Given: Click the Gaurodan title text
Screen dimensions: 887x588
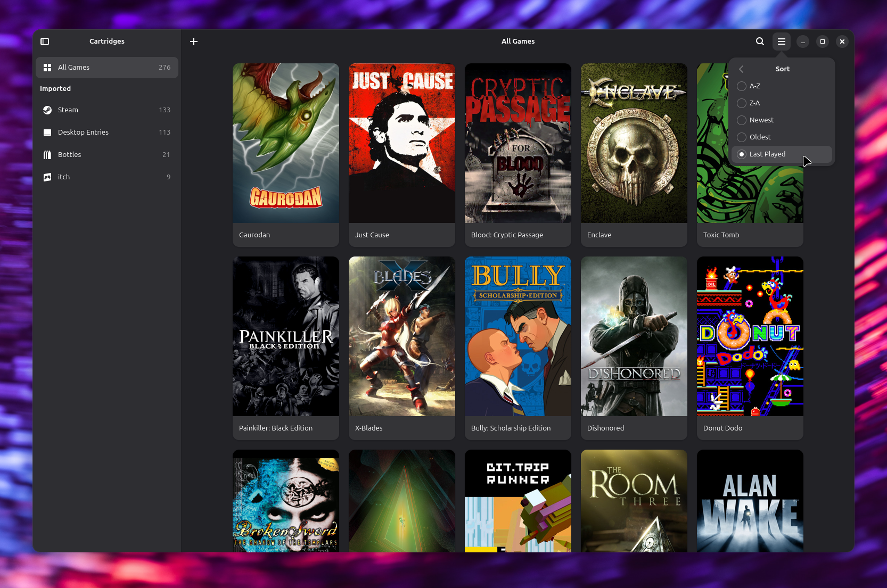Looking at the screenshot, I should tap(254, 235).
